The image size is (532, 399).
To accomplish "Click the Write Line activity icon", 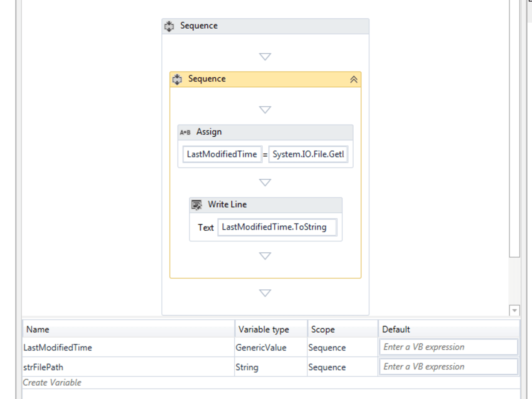I will click(x=197, y=205).
